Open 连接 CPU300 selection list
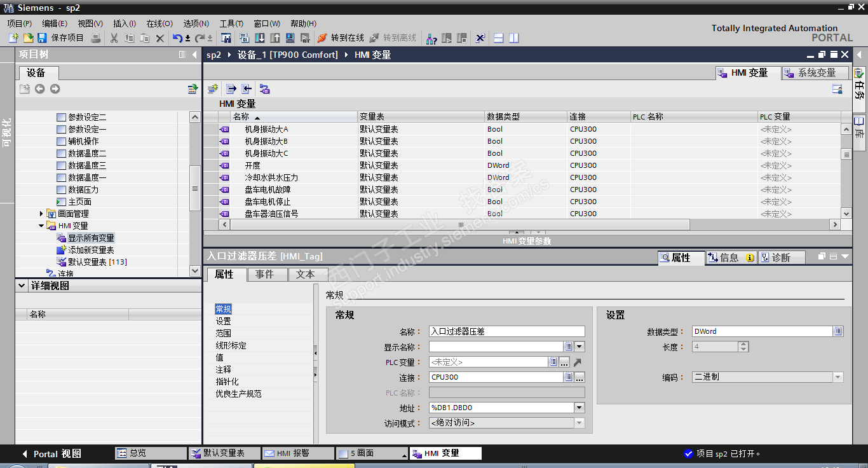This screenshot has height=468, width=868. point(569,377)
